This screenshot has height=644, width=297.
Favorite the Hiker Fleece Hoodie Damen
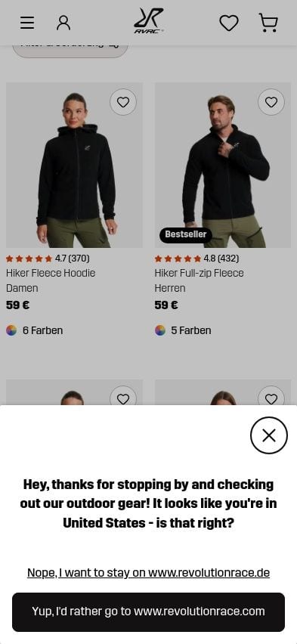click(123, 102)
